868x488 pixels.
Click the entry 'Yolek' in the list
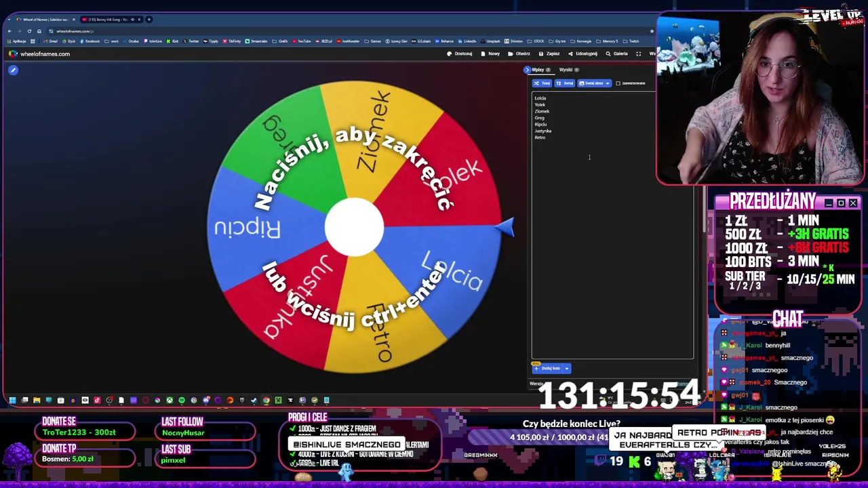click(x=540, y=105)
